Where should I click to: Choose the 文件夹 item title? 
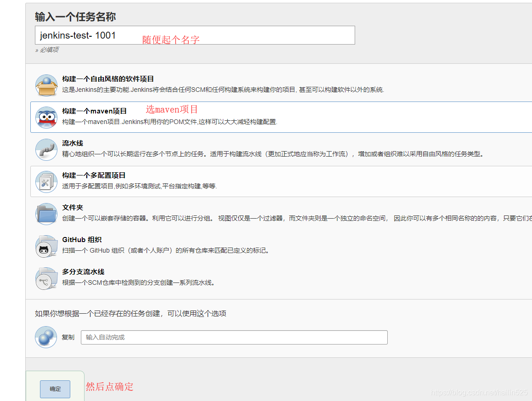(73, 208)
